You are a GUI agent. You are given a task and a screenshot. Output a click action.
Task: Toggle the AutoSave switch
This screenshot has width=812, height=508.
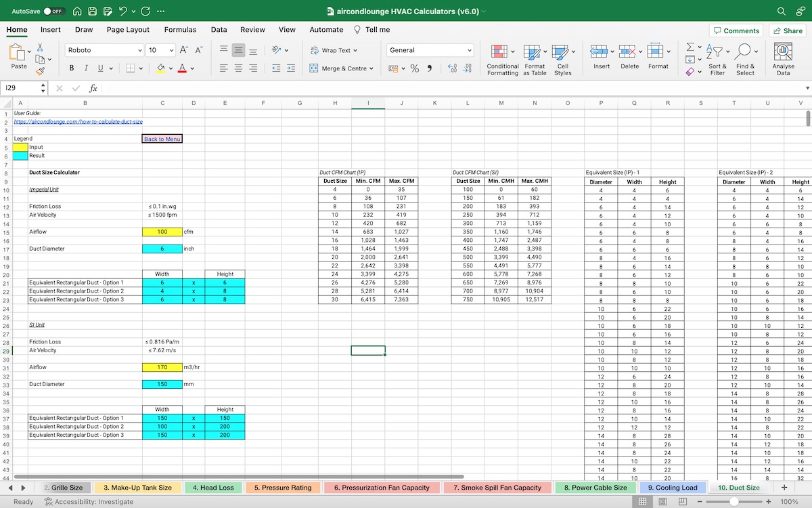click(x=53, y=12)
